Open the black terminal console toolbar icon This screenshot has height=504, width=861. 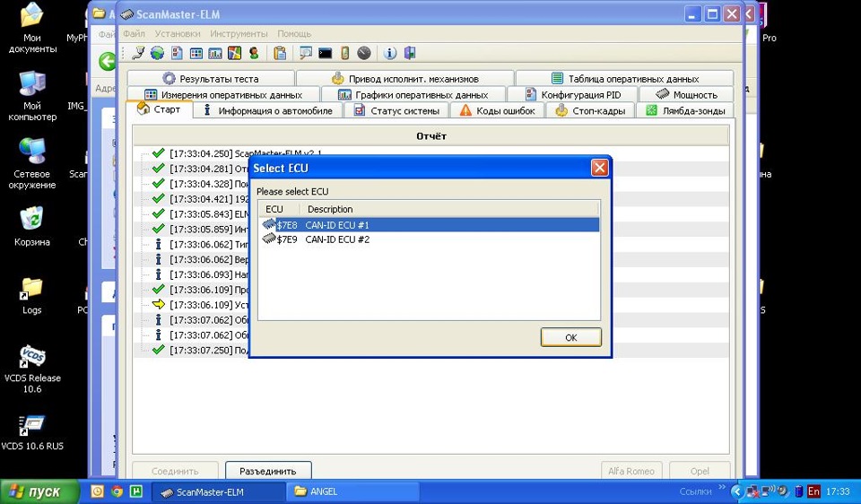click(x=325, y=53)
